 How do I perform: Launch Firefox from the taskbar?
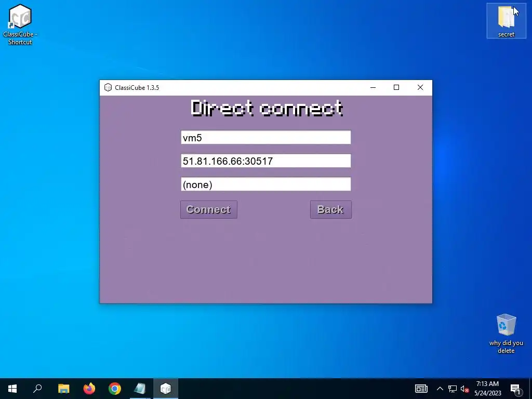tap(89, 389)
